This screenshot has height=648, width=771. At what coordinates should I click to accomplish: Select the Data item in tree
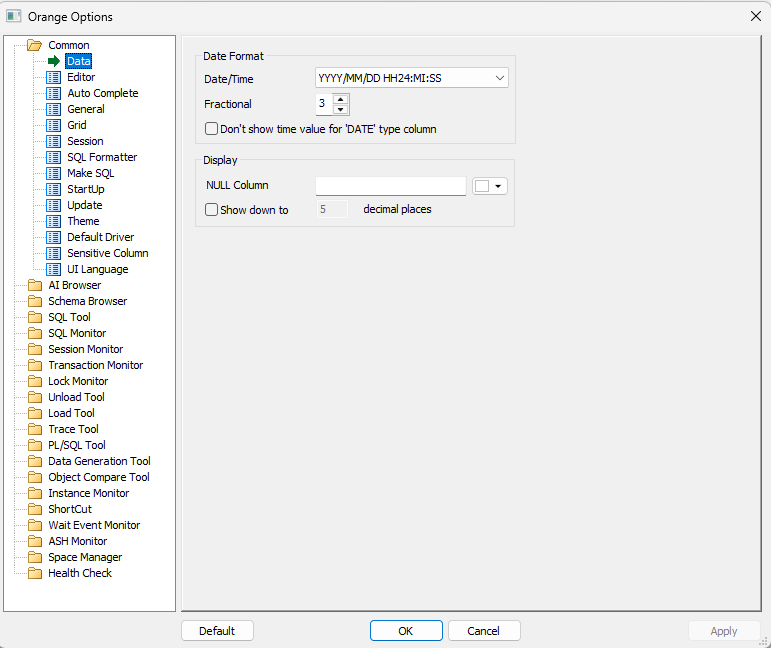[79, 61]
